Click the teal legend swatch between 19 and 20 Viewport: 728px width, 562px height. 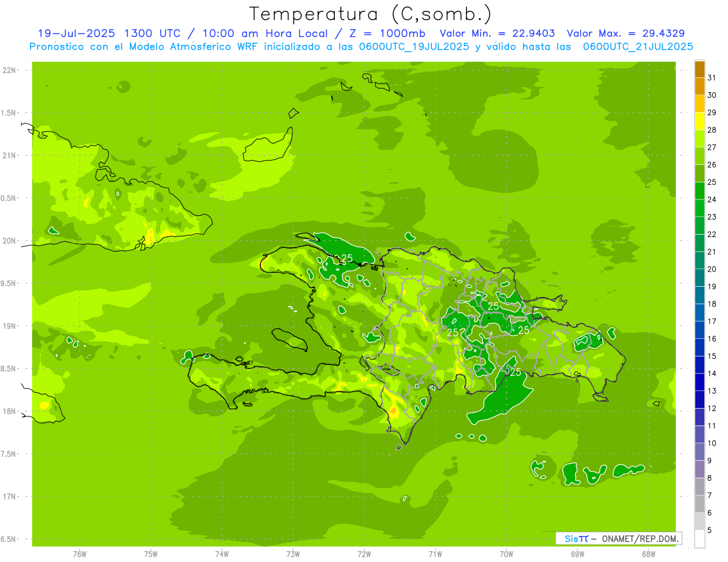[699, 278]
